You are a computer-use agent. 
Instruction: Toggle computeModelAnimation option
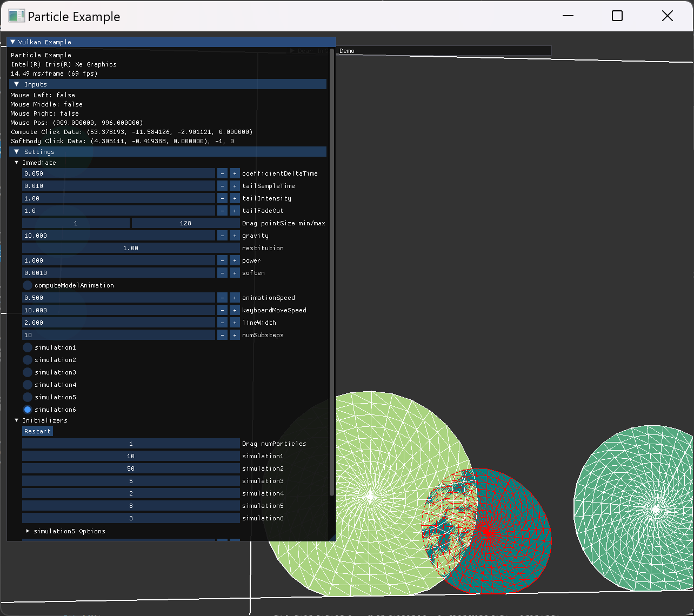[x=28, y=285]
